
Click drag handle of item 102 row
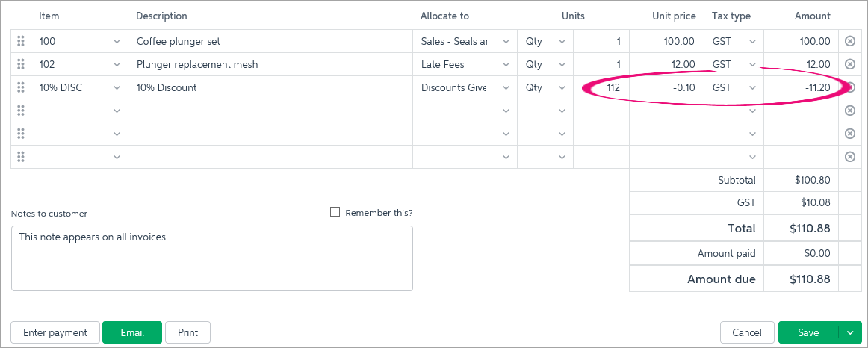(x=21, y=64)
